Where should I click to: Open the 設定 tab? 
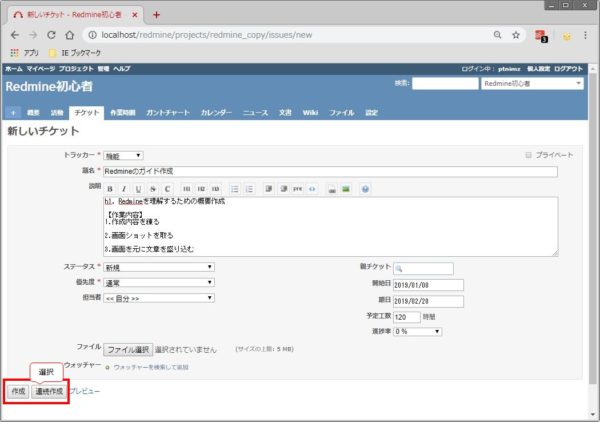click(371, 113)
